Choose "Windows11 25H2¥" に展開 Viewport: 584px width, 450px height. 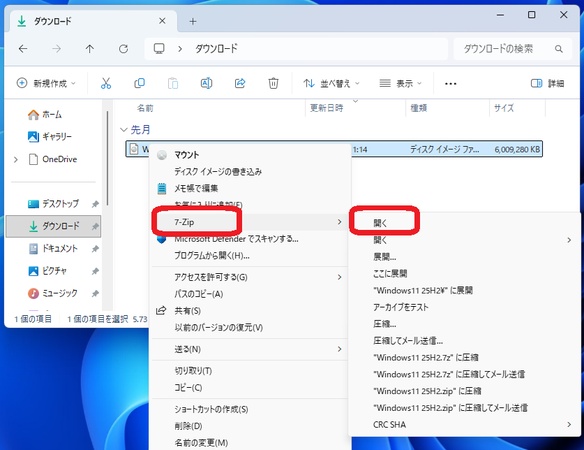coord(464,290)
